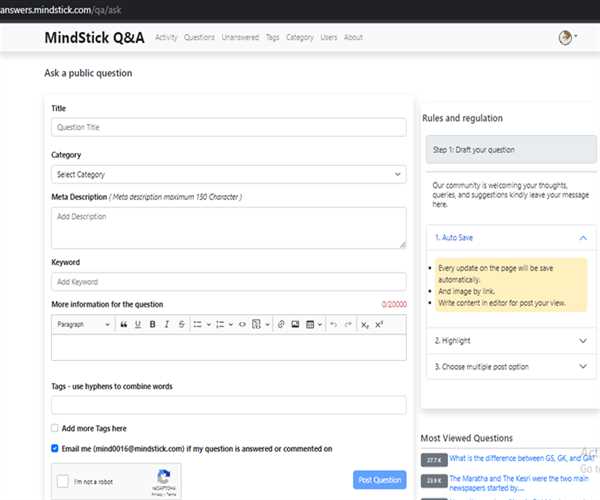Tick the I'm not a robot checkbox

click(63, 481)
